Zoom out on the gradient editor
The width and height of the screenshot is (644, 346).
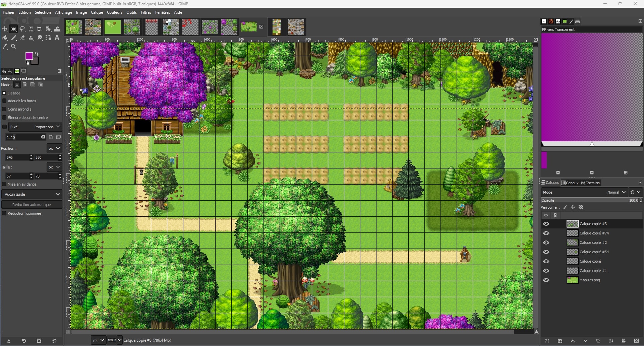pyautogui.click(x=558, y=173)
